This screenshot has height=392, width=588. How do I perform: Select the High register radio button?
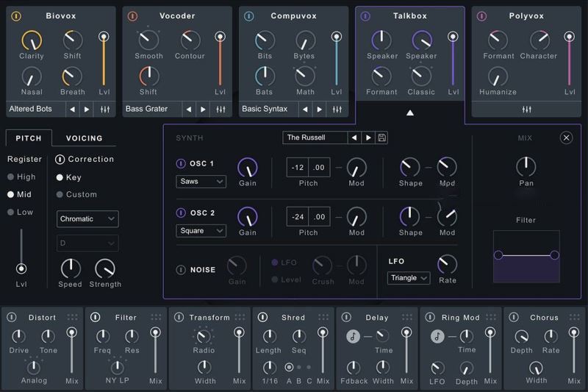click(10, 177)
